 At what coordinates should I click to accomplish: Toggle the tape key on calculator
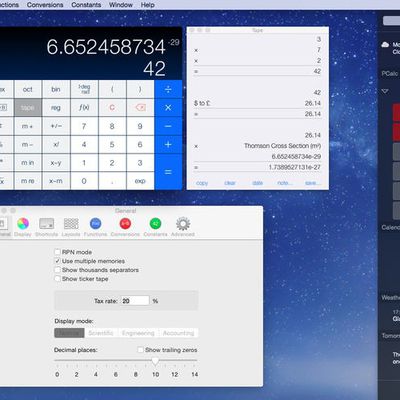(28, 107)
